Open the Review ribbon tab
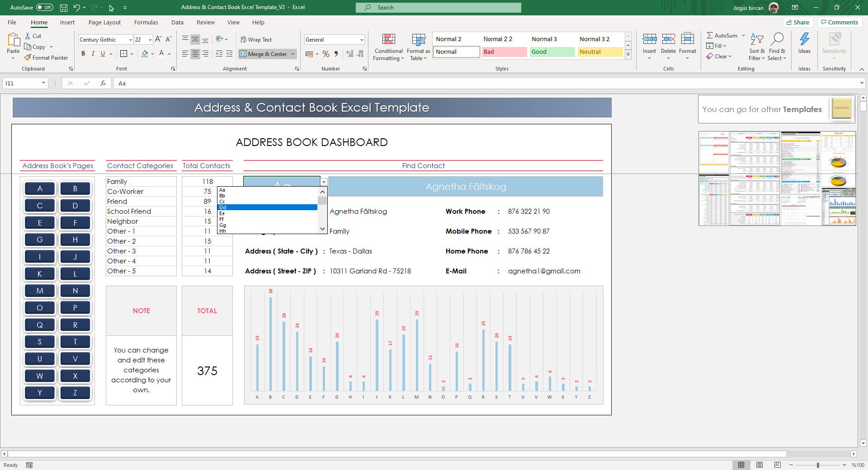Image resolution: width=868 pixels, height=470 pixels. point(205,22)
